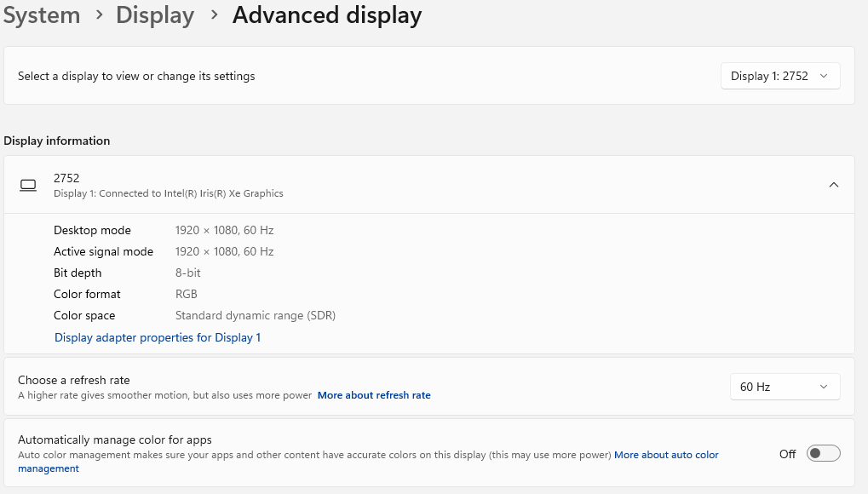Toggle automatic color management for apps
Screen dimensions: 868x494
coord(823,454)
